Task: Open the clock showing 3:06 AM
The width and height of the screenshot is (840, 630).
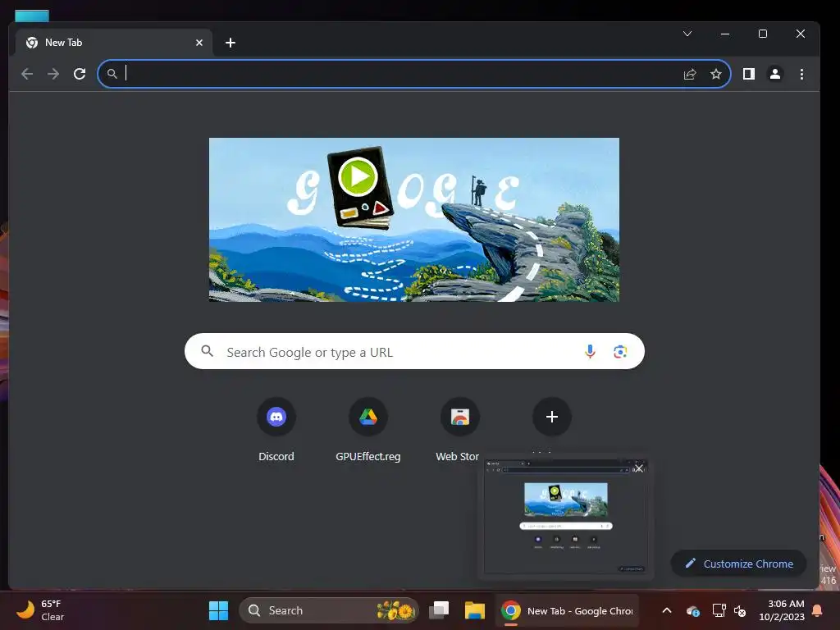Action: coord(782,610)
